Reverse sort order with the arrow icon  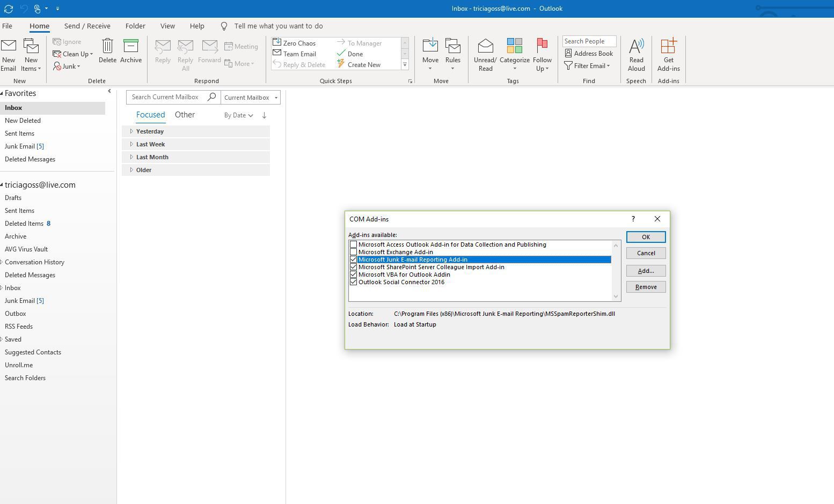coord(264,115)
